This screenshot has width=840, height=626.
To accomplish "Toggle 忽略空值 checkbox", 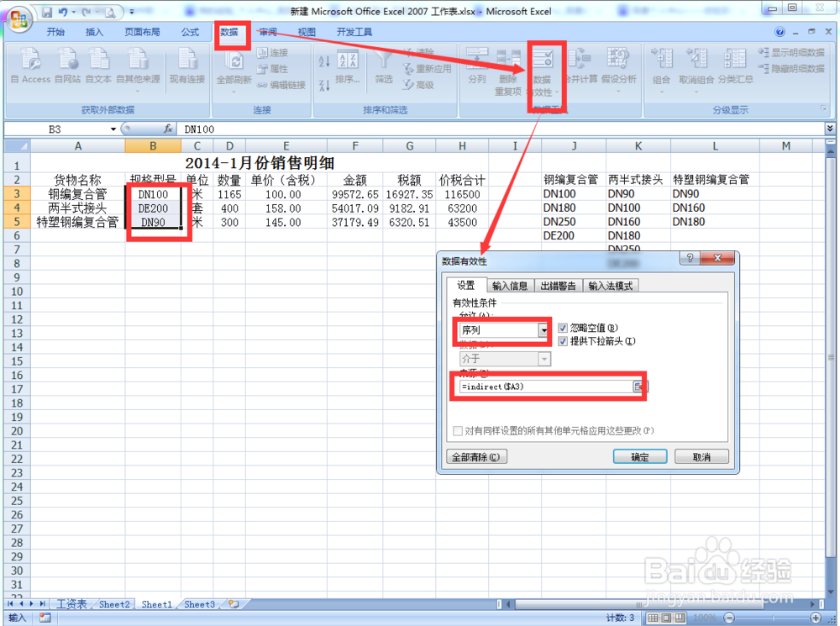I will click(563, 328).
